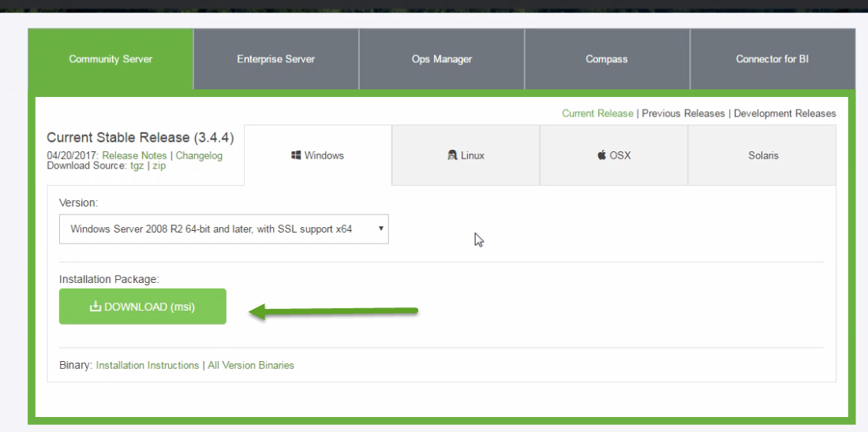Expand the Version dropdown
Viewport: 868px width, 432px height.
[224, 229]
